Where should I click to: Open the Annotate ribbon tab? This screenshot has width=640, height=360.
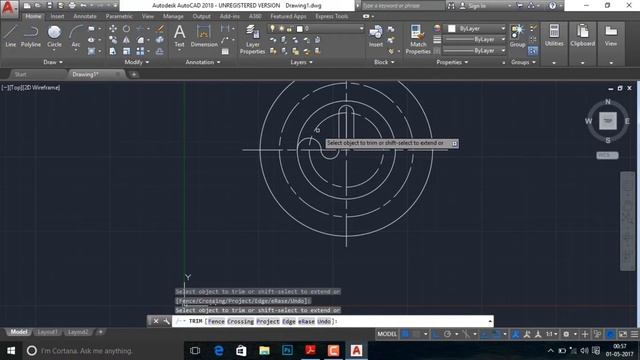point(85,16)
